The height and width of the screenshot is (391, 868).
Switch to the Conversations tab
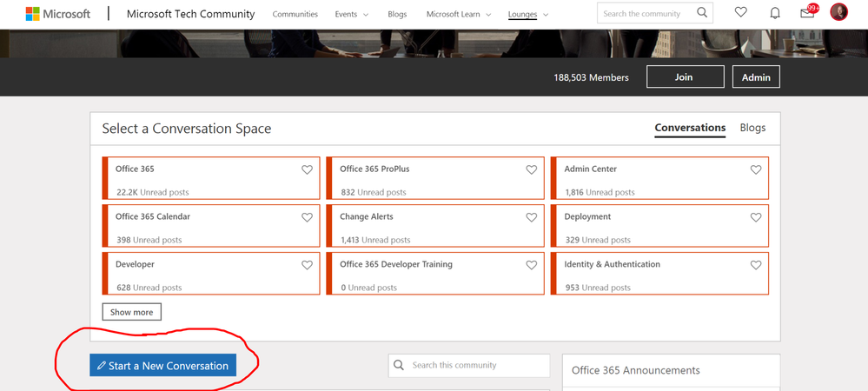pos(690,128)
